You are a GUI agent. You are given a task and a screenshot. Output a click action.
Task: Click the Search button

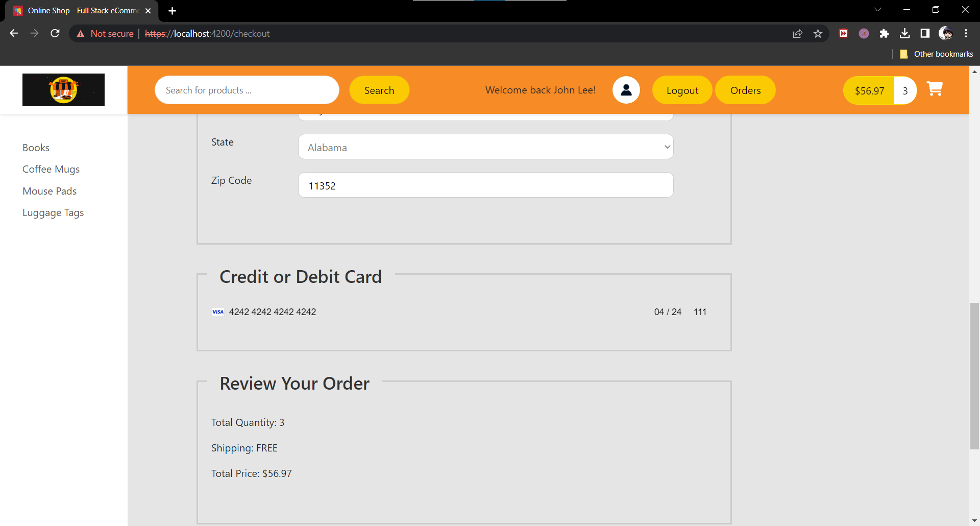(379, 90)
